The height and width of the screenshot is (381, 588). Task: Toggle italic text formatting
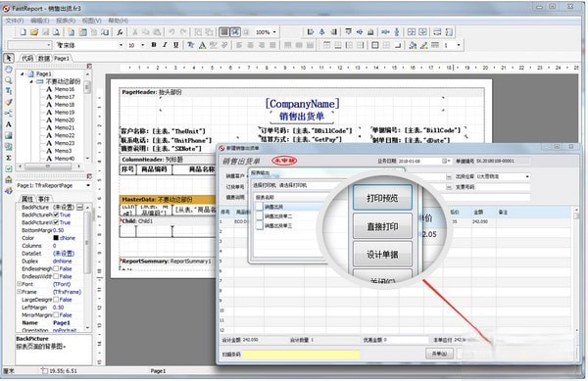pyautogui.click(x=165, y=45)
